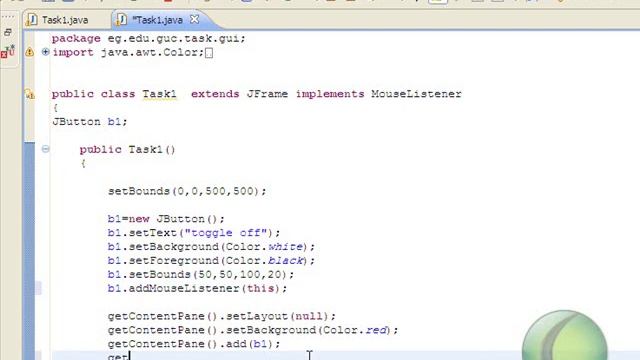Click the restore view icon in left sidebar
The width and height of the screenshot is (640, 360).
click(8, 32)
